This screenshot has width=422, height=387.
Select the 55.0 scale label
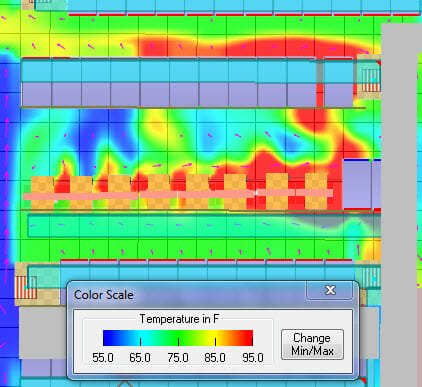pos(103,358)
